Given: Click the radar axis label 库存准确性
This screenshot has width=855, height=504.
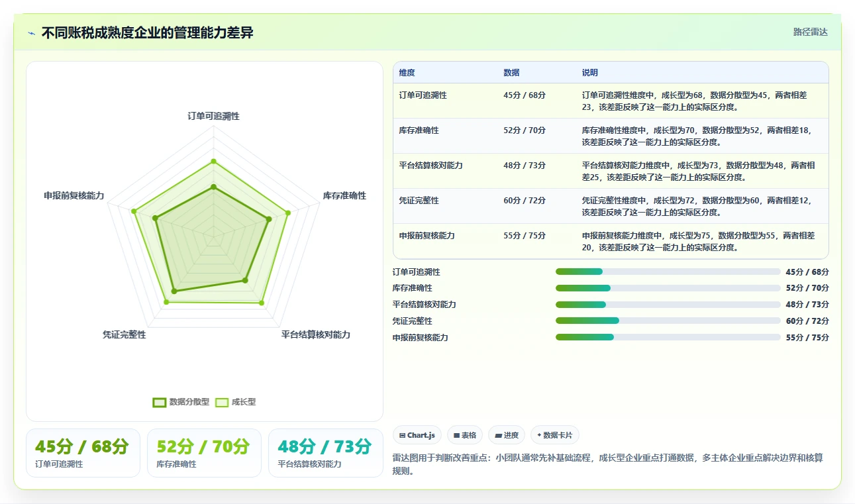Looking at the screenshot, I should [344, 195].
